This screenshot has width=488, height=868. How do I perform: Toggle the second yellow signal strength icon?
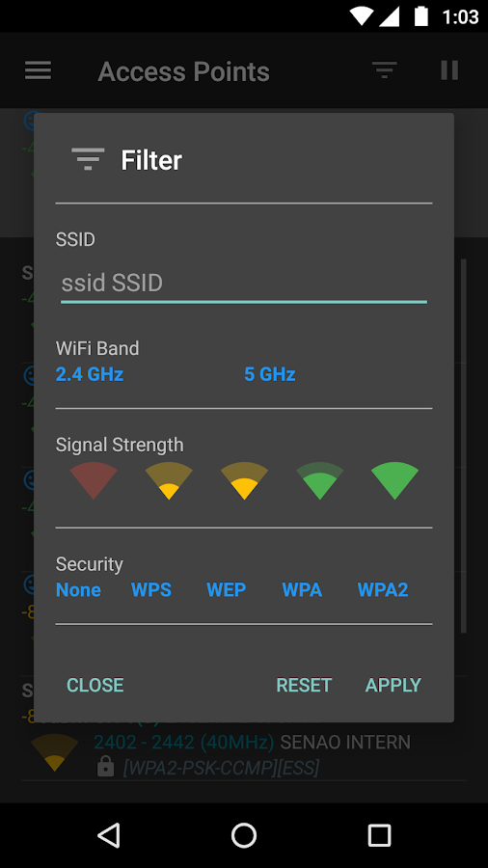(x=169, y=480)
